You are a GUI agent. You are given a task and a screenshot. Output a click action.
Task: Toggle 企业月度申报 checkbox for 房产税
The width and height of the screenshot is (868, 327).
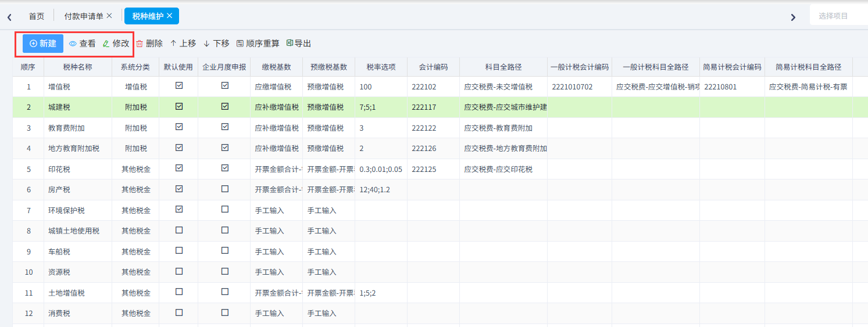(225, 189)
